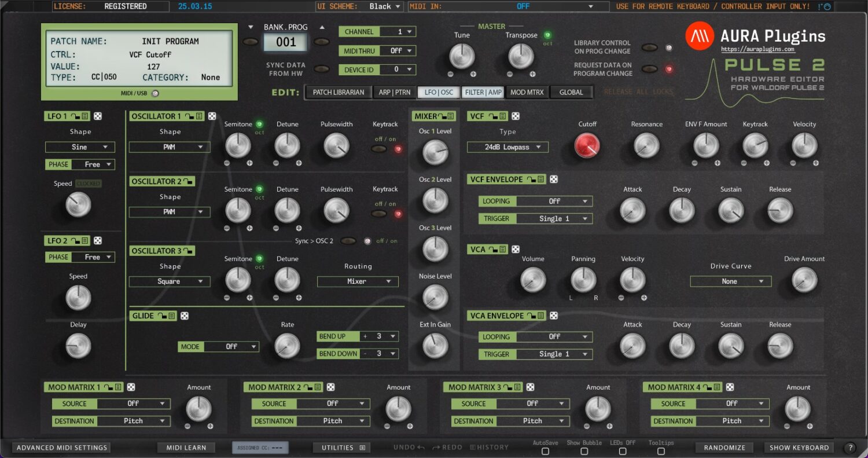868x458 pixels.
Task: Toggle Sync > OSC 2 switch
Action: point(348,241)
